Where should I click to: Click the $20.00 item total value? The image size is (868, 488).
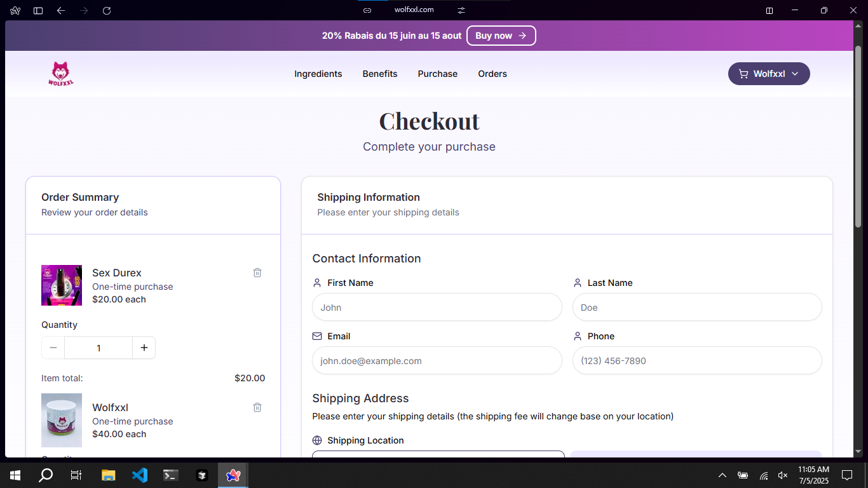250,378
